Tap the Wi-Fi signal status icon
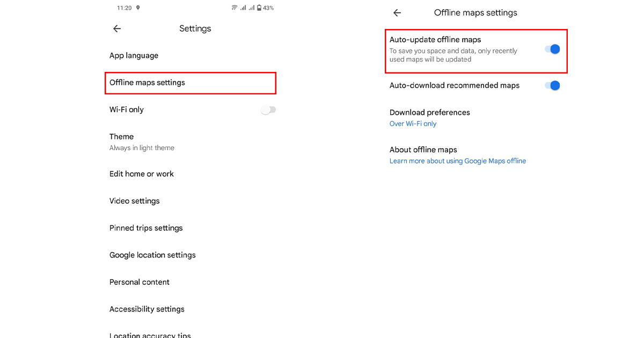Image resolution: width=644 pixels, height=338 pixels. pyautogui.click(x=235, y=8)
